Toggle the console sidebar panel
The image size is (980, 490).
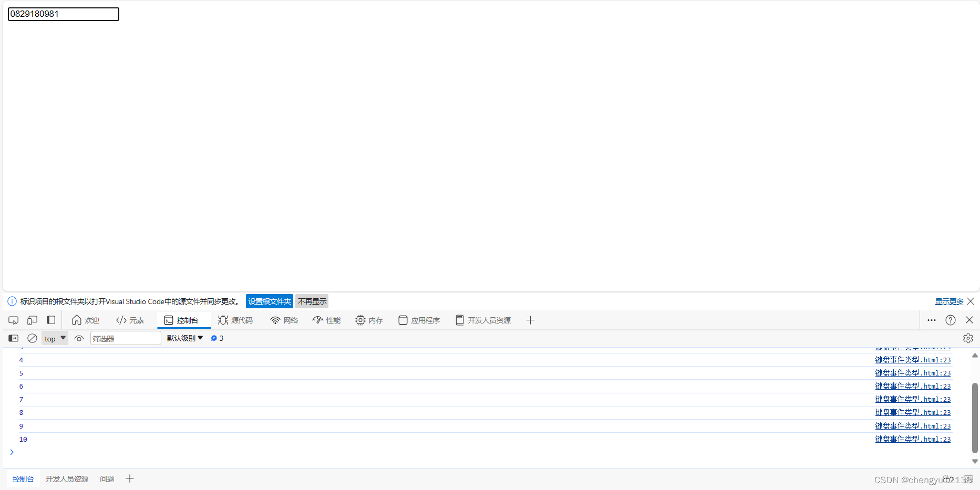13,338
